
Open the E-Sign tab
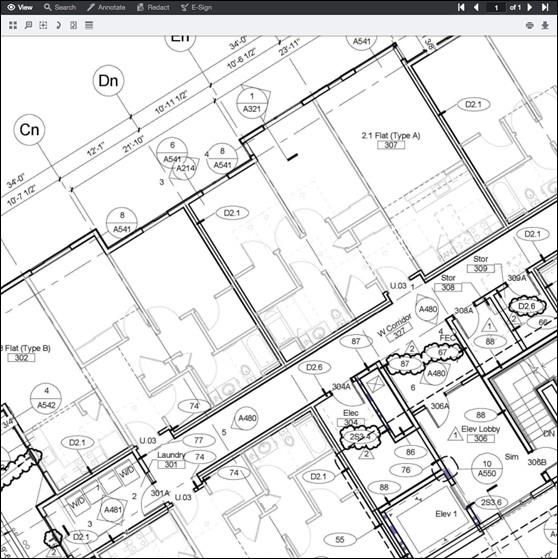pyautogui.click(x=196, y=7)
